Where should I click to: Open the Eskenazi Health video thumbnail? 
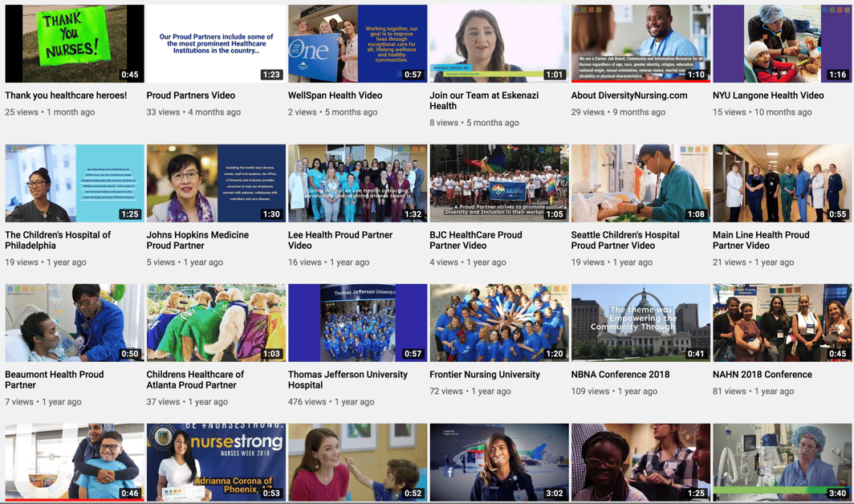pyautogui.click(x=499, y=43)
